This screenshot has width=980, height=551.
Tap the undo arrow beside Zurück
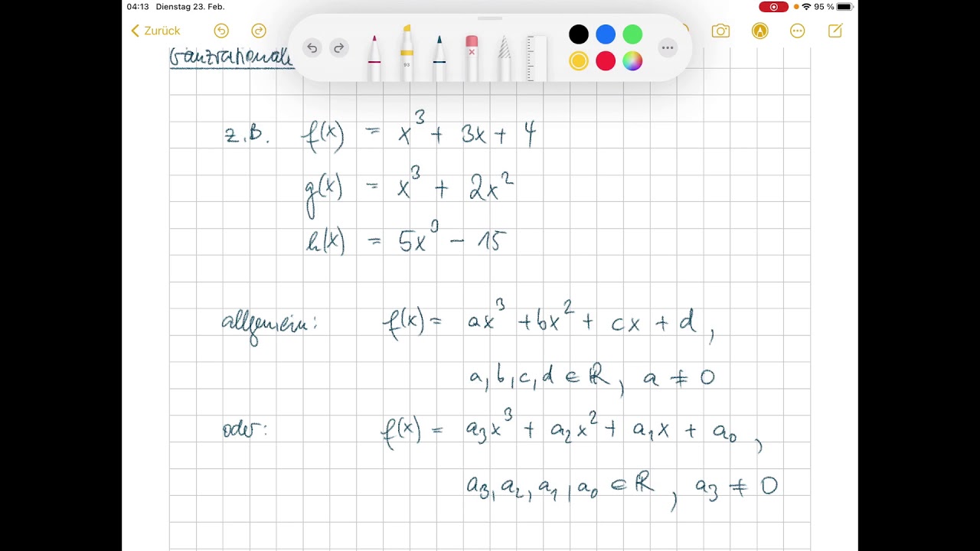click(221, 31)
